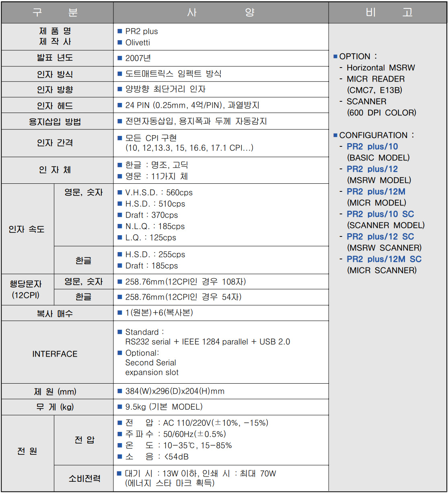Click the Hangul "H.S.D. : 255cps" line
The height and width of the screenshot is (493, 448).
point(155,255)
